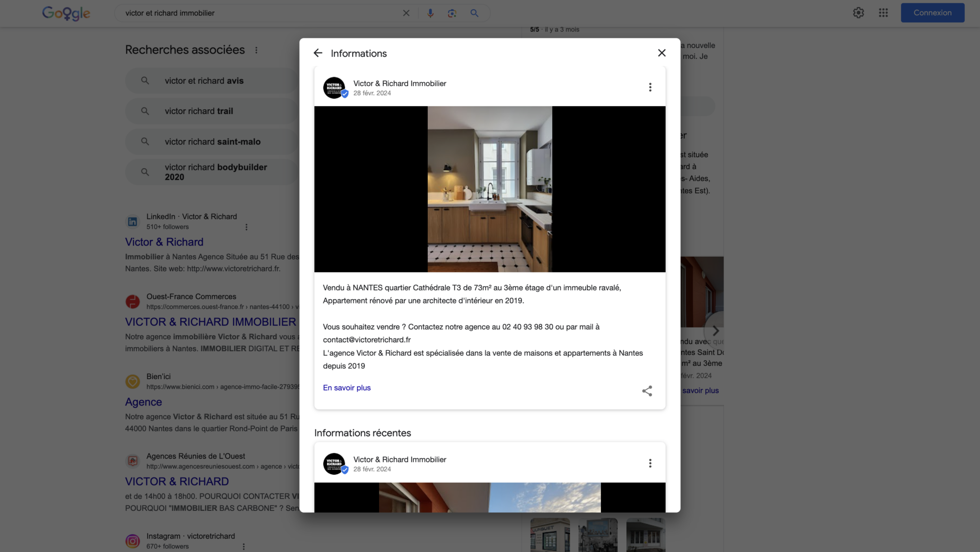
Task: Expand the image carousel with the right chevron
Action: (715, 330)
